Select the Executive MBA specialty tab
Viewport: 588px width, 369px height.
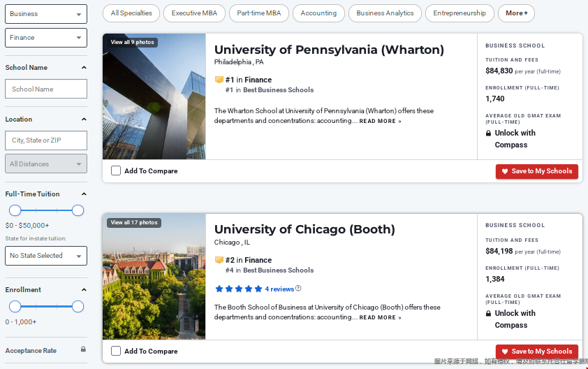point(195,13)
